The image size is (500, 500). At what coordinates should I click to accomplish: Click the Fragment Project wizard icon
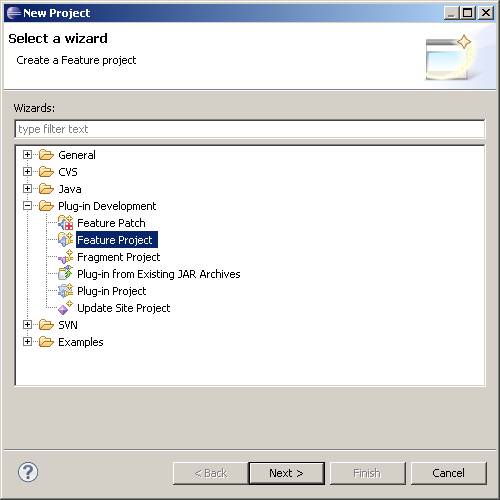[65, 257]
